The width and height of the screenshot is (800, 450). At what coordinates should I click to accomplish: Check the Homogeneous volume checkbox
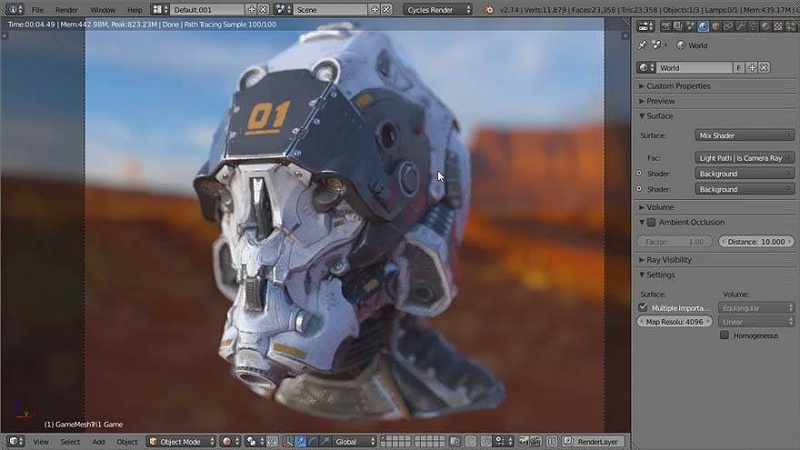(x=725, y=335)
